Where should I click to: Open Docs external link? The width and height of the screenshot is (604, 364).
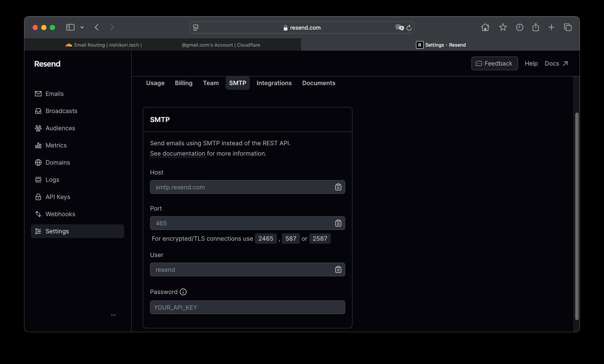[x=556, y=63]
